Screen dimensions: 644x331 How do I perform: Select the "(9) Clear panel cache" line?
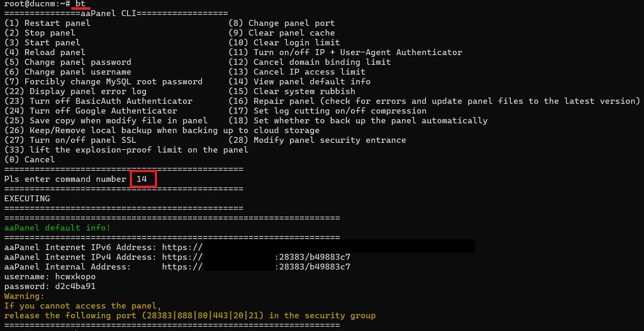click(x=281, y=33)
